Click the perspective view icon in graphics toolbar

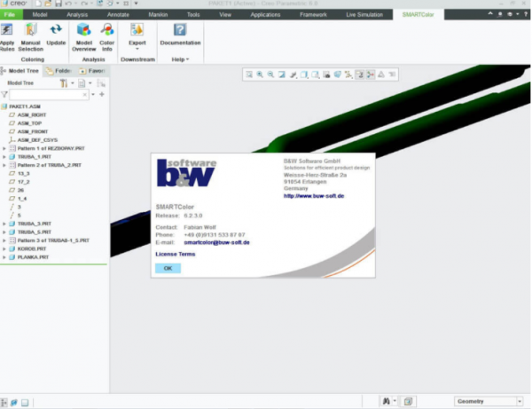click(x=337, y=75)
